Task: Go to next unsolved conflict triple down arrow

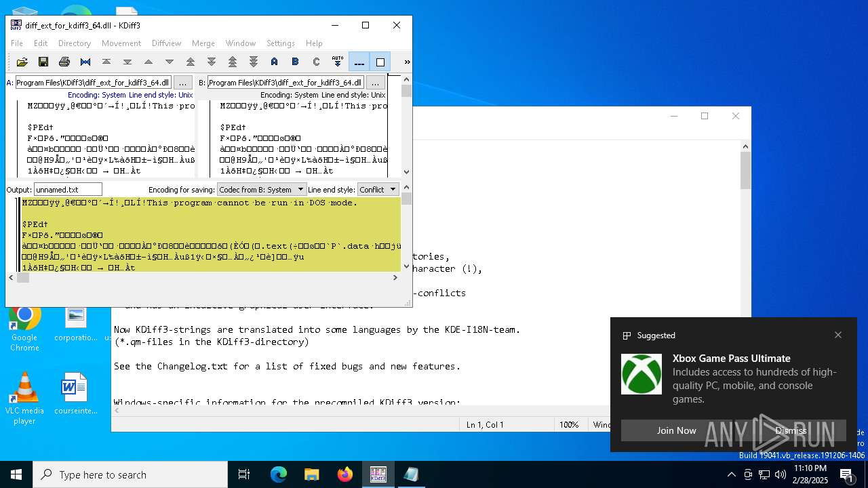Action: (x=254, y=62)
